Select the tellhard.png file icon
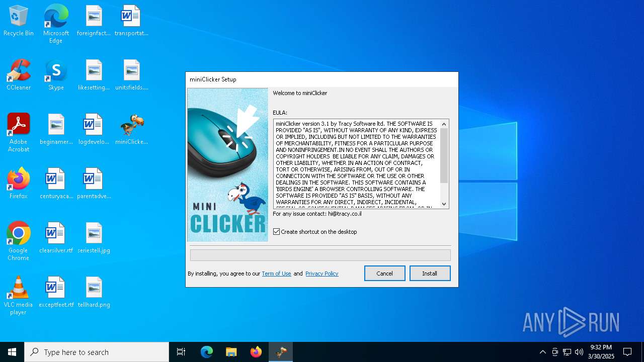This screenshot has height=362, width=644. (94, 293)
